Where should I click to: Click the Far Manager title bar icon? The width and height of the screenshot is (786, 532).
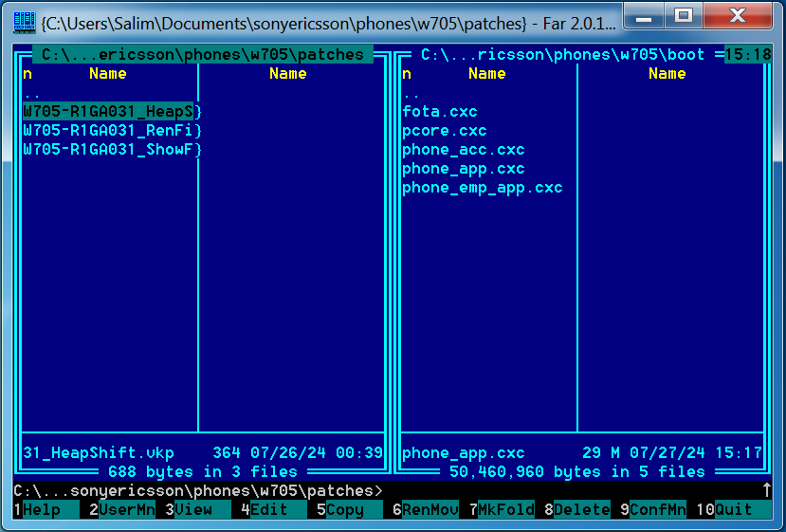pos(24,23)
